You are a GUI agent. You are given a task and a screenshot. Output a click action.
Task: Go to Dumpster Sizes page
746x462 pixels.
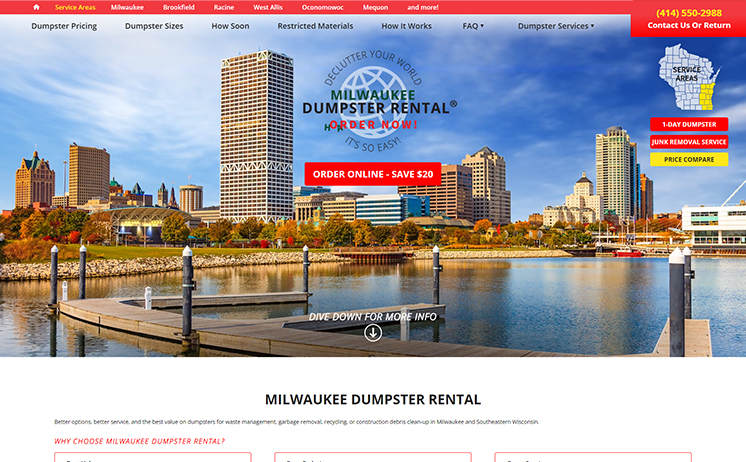tap(154, 26)
